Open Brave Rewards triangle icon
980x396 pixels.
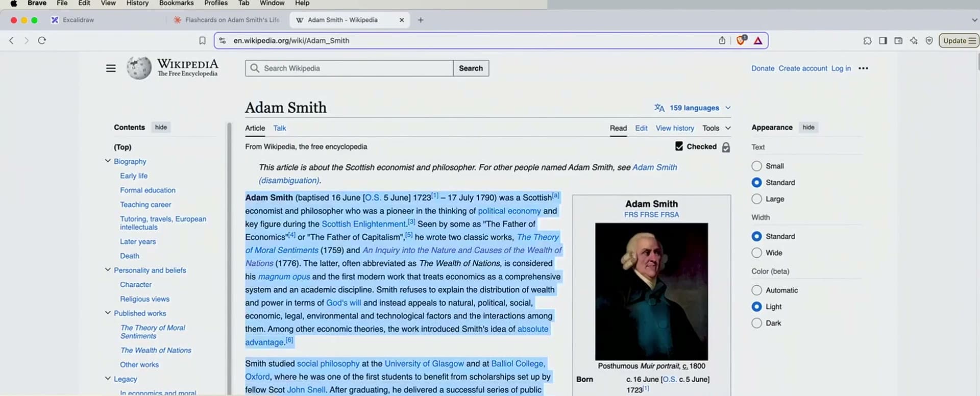pyautogui.click(x=758, y=40)
